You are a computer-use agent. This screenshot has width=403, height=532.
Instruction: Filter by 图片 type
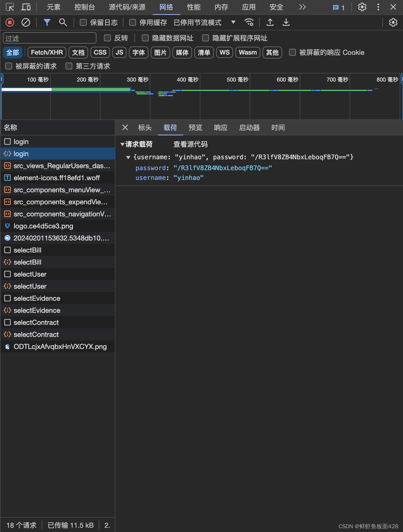coord(160,53)
